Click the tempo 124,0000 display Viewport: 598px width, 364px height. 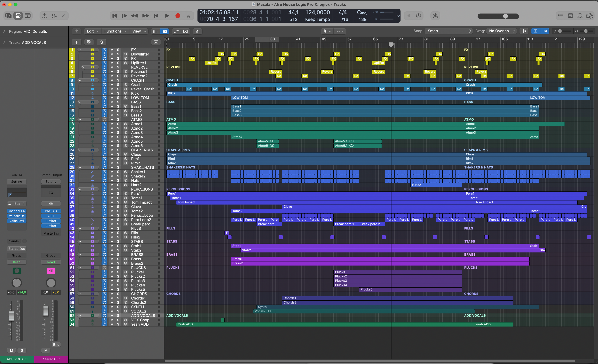tap(317, 12)
